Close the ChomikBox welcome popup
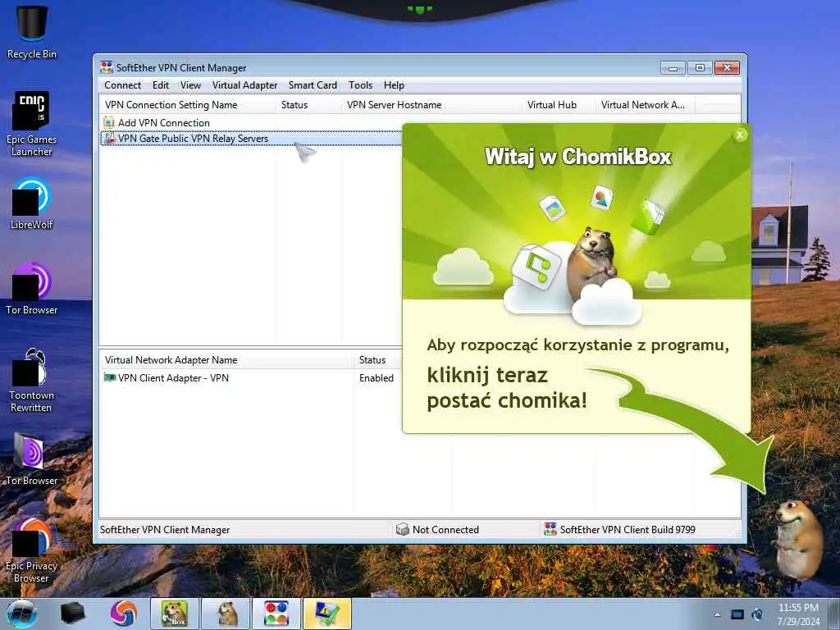This screenshot has width=840, height=630. [x=740, y=135]
